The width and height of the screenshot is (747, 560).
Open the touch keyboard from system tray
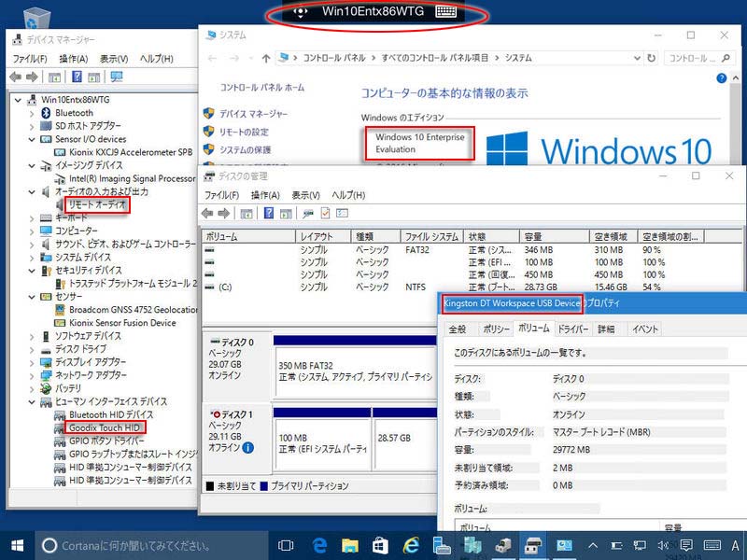point(712,545)
